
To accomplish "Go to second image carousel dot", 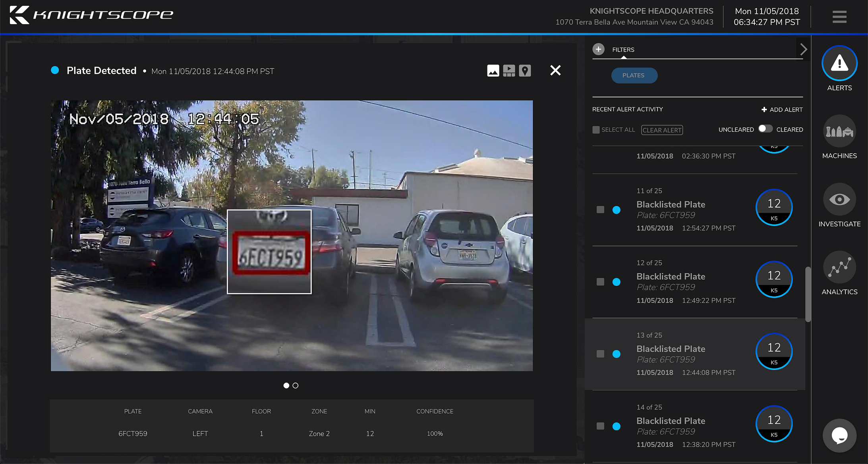I will [296, 385].
